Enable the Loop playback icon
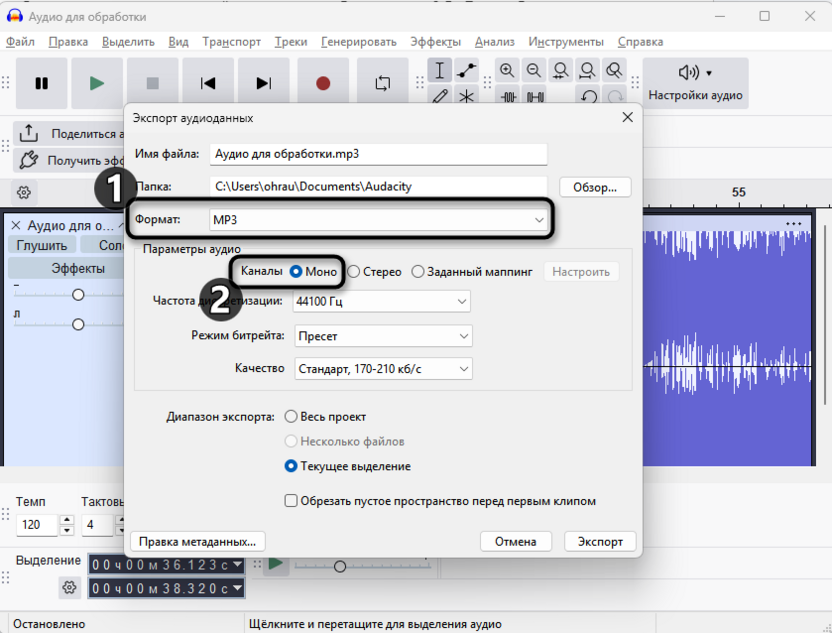This screenshot has width=832, height=633. coord(381,84)
